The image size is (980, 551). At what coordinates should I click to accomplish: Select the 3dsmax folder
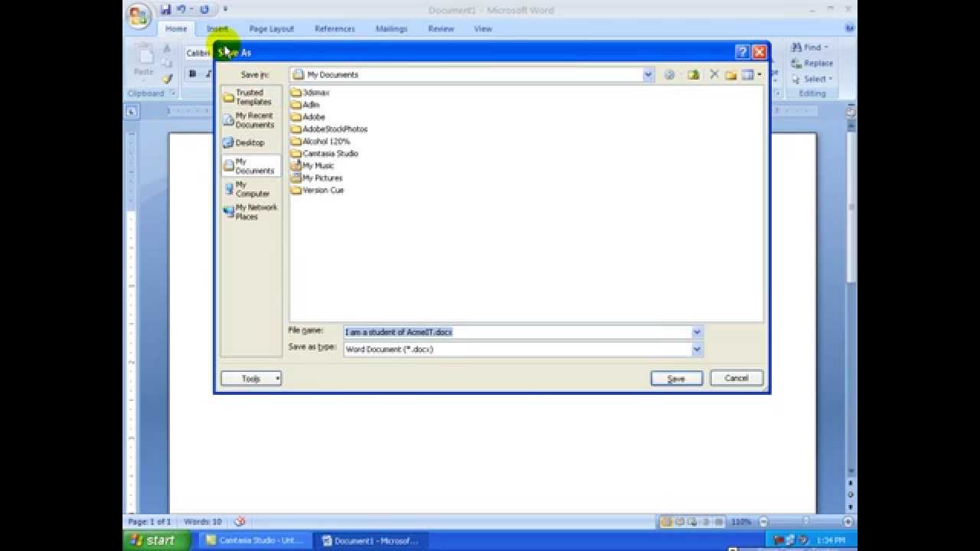pyautogui.click(x=310, y=92)
